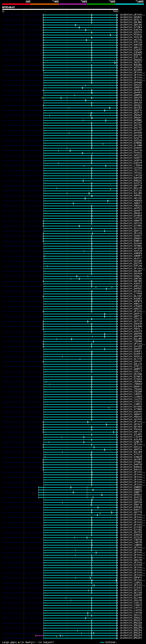Select the UniRef100_B6HRI1 label
The image size is (146, 644).
tap(131, 387)
